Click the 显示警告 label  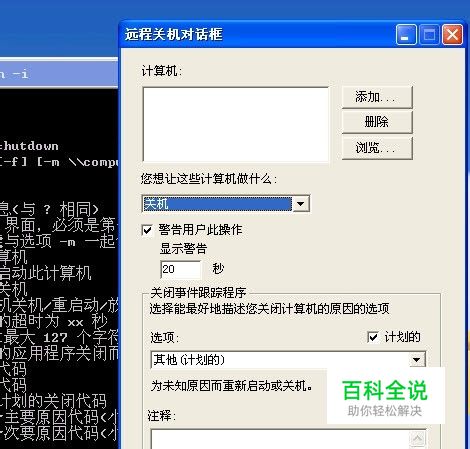point(184,249)
